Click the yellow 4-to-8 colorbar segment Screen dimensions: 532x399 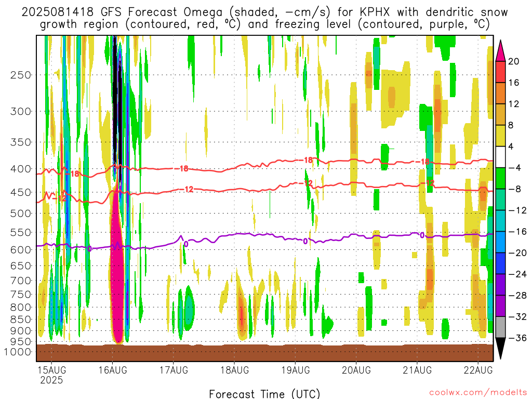pyautogui.click(x=500, y=136)
